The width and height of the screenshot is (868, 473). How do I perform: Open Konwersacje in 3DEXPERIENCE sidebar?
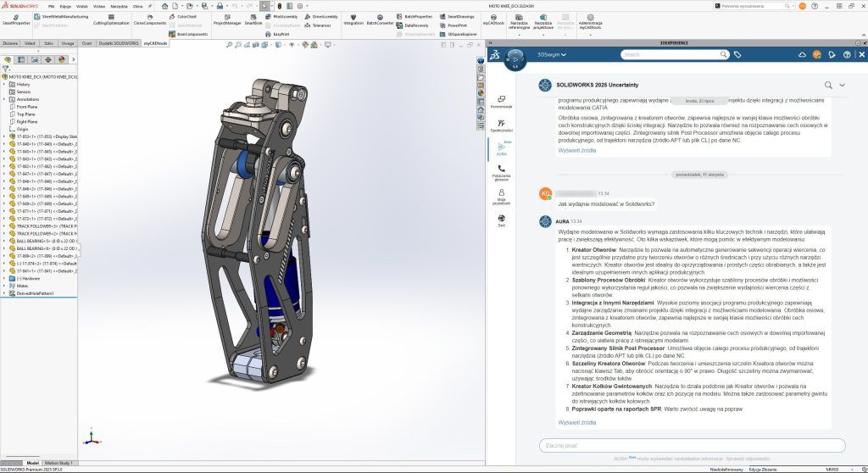tap(502, 102)
